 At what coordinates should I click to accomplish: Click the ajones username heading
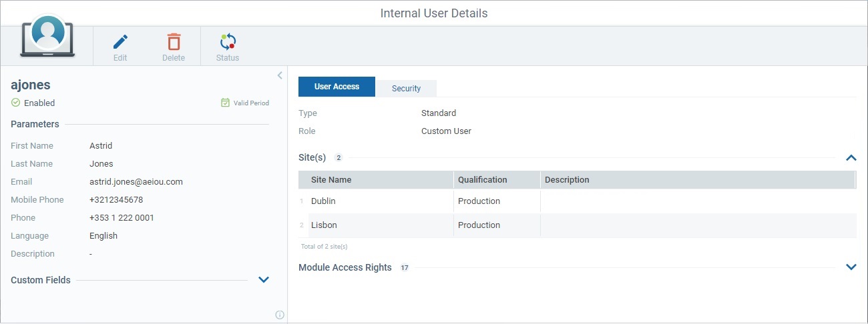click(31, 85)
